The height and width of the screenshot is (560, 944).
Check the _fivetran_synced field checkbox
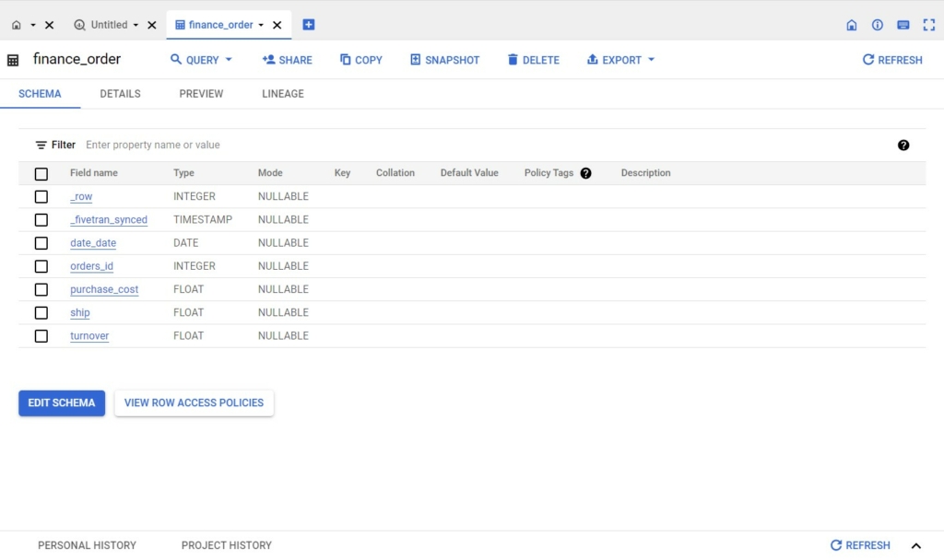click(x=41, y=220)
